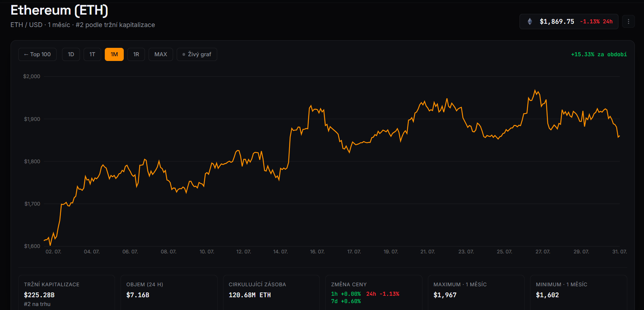Click the 17. 07. date label
The height and width of the screenshot is (310, 644).
354,252
